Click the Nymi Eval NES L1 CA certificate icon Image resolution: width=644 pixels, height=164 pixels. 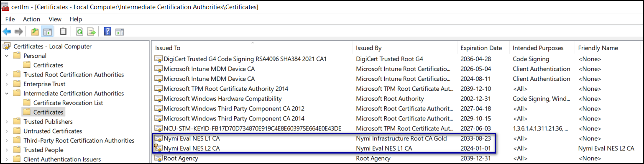pyautogui.click(x=158, y=138)
